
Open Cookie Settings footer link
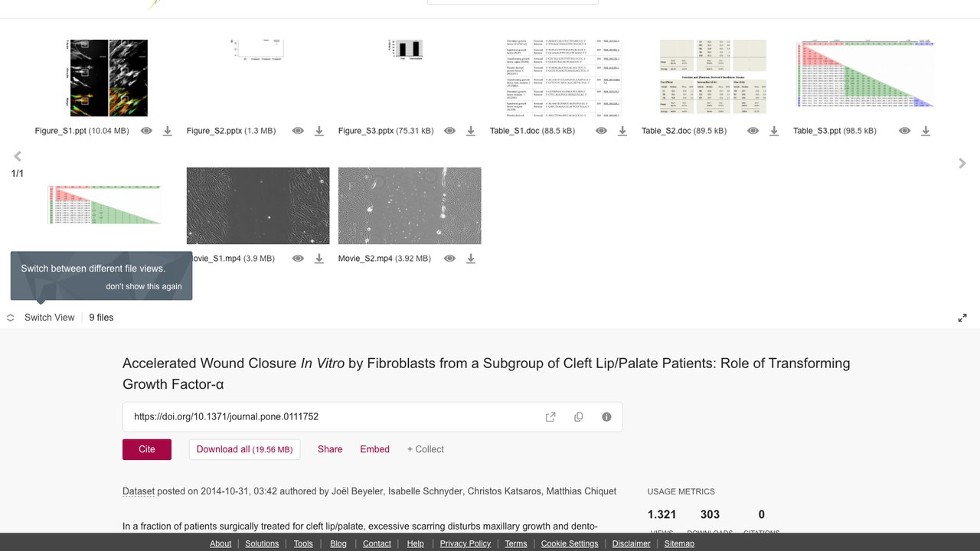tap(570, 543)
